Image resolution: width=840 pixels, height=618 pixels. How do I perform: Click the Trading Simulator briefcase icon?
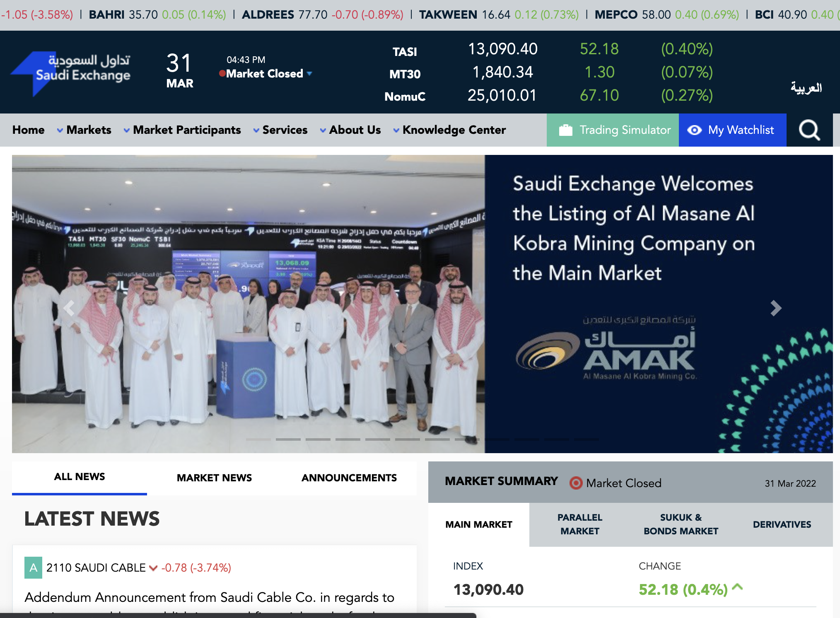coord(565,130)
